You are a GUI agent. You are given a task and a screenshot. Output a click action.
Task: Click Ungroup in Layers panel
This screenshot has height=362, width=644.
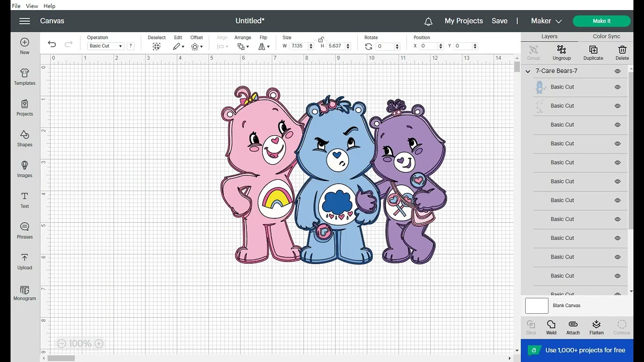pos(561,53)
